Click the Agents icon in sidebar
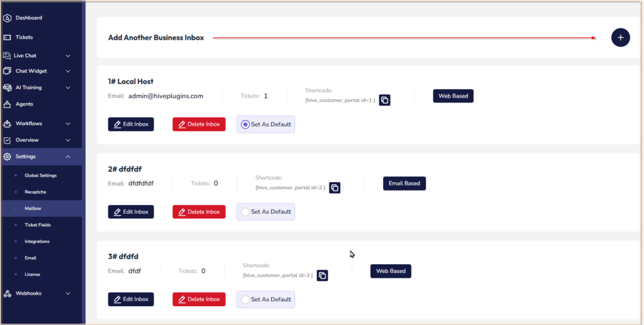 (7, 104)
